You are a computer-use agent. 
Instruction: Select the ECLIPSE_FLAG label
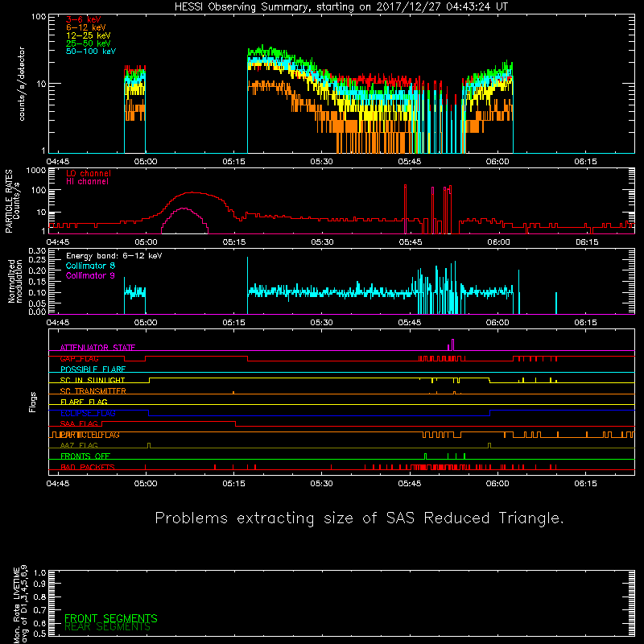coord(88,413)
